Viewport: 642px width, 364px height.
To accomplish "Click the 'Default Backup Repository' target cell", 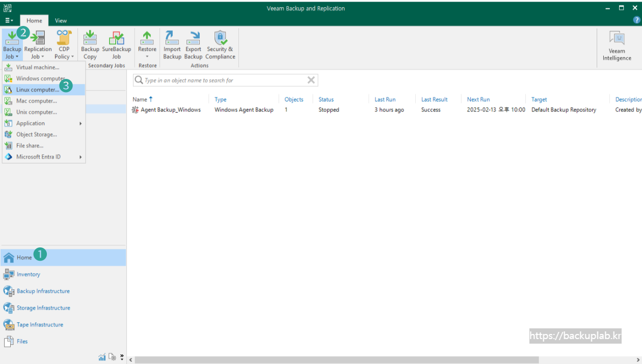I will click(x=564, y=110).
